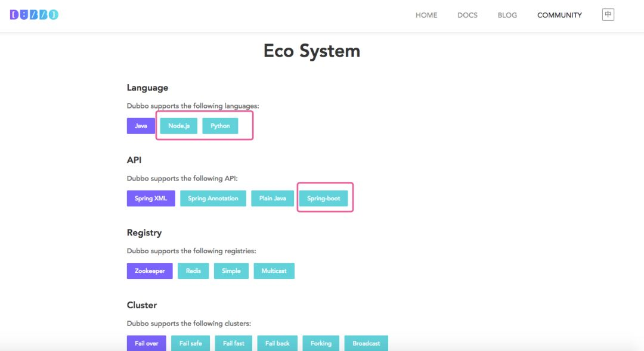The width and height of the screenshot is (644, 351).
Task: Select the Java language button
Action: [x=141, y=126]
